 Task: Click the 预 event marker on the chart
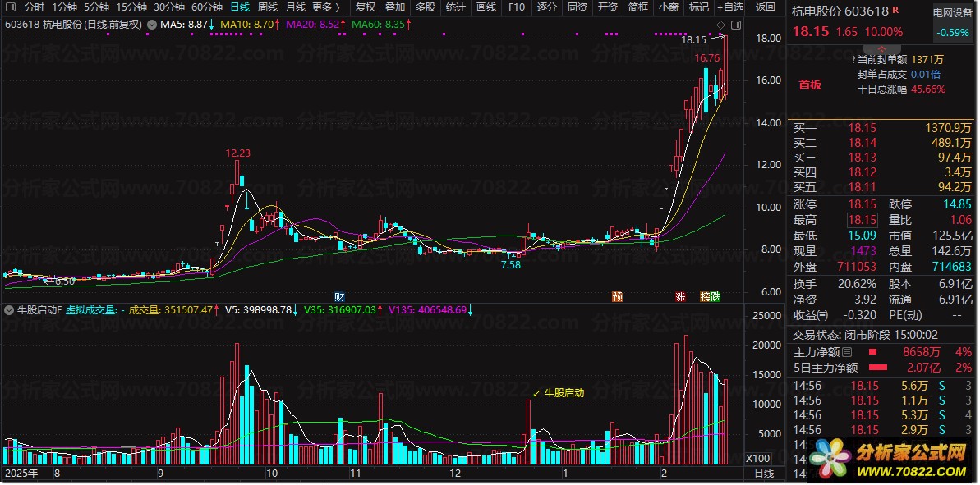[617, 296]
